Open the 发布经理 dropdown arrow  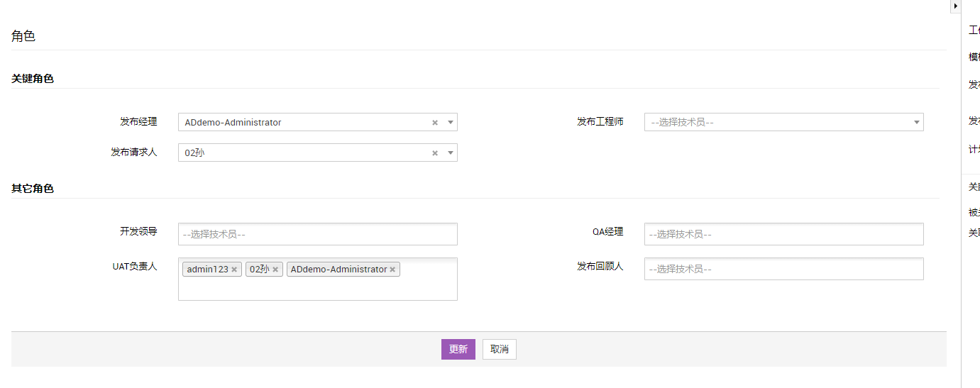[x=450, y=123]
